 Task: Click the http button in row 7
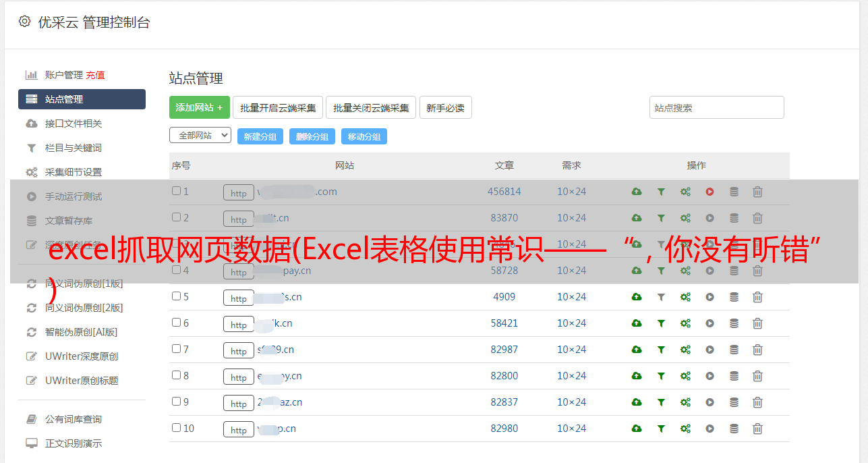pyautogui.click(x=239, y=350)
